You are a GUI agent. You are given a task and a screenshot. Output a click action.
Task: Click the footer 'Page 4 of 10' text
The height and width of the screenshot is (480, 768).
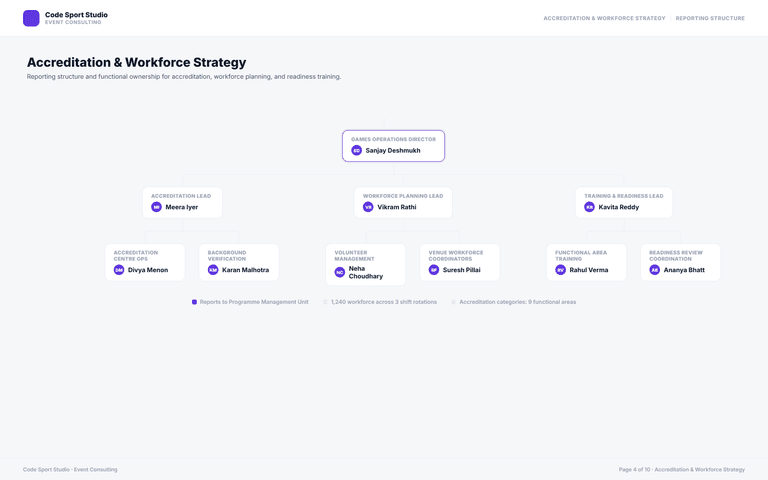click(x=634, y=470)
